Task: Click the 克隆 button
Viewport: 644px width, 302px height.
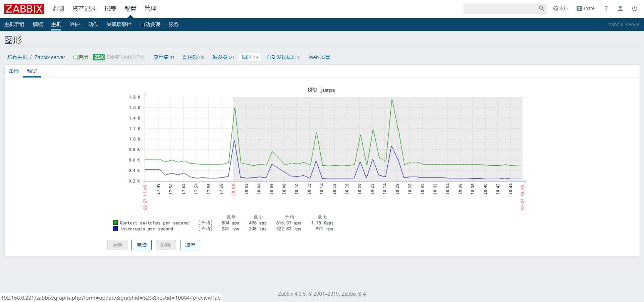Action: [142, 245]
